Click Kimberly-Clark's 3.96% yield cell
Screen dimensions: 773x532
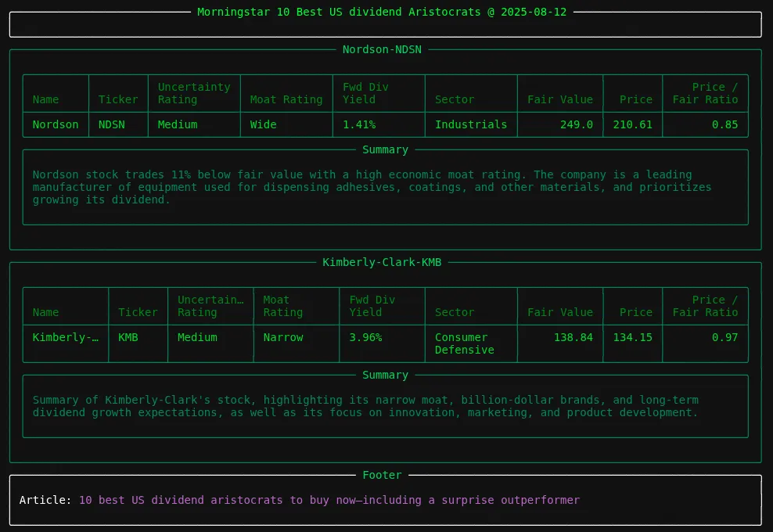(365, 337)
